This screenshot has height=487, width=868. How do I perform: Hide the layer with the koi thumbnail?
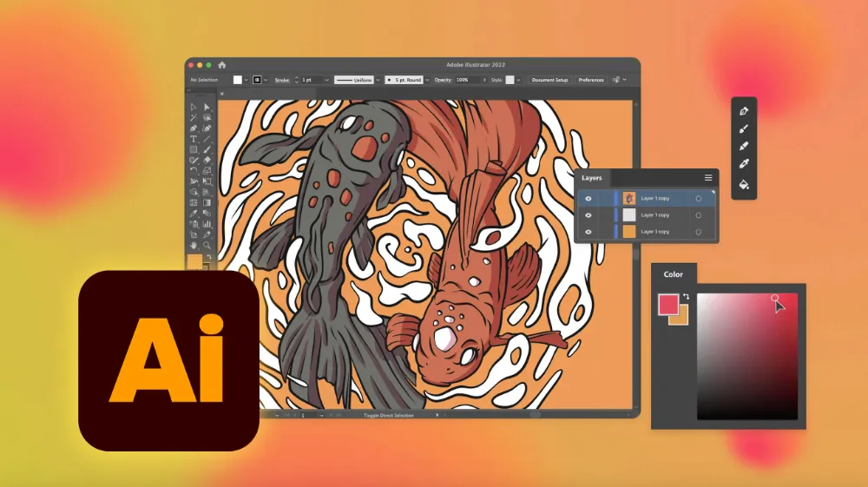point(588,198)
